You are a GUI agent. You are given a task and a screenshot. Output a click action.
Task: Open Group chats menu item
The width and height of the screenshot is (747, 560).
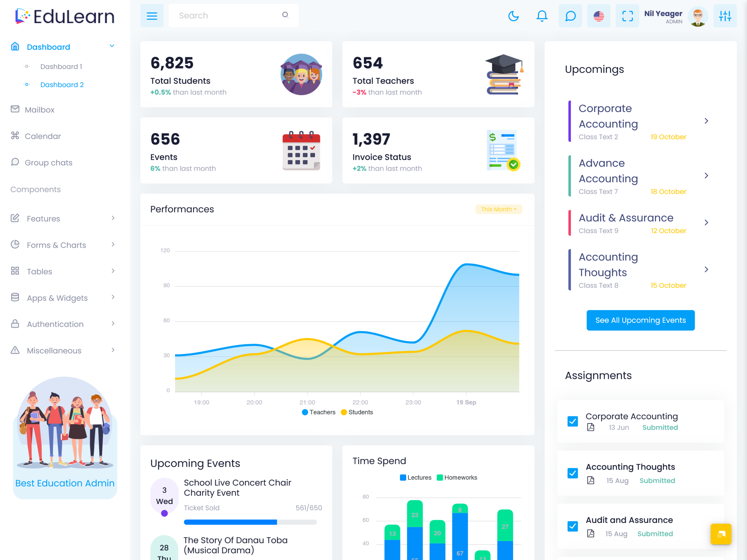(49, 163)
